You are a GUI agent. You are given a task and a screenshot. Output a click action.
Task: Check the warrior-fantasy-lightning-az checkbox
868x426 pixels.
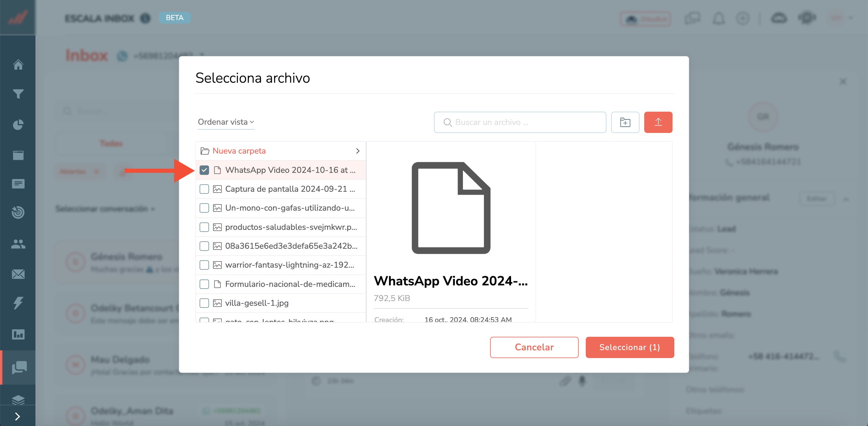(x=204, y=265)
